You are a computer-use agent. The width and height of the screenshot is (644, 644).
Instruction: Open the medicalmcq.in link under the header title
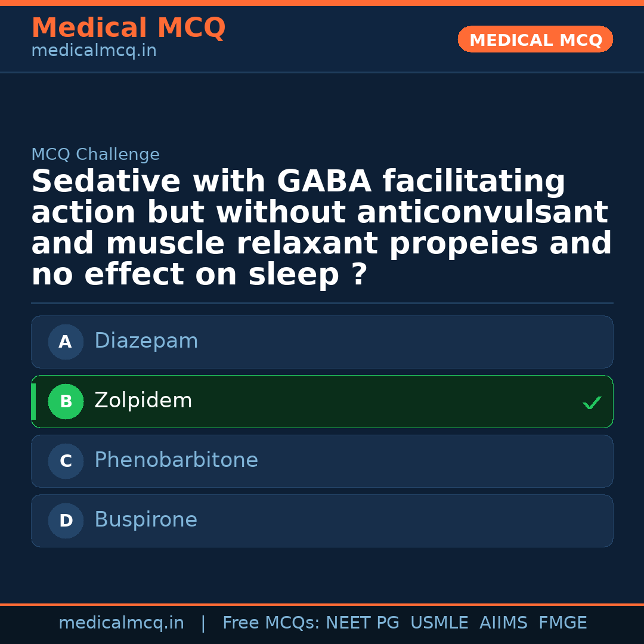tap(94, 51)
